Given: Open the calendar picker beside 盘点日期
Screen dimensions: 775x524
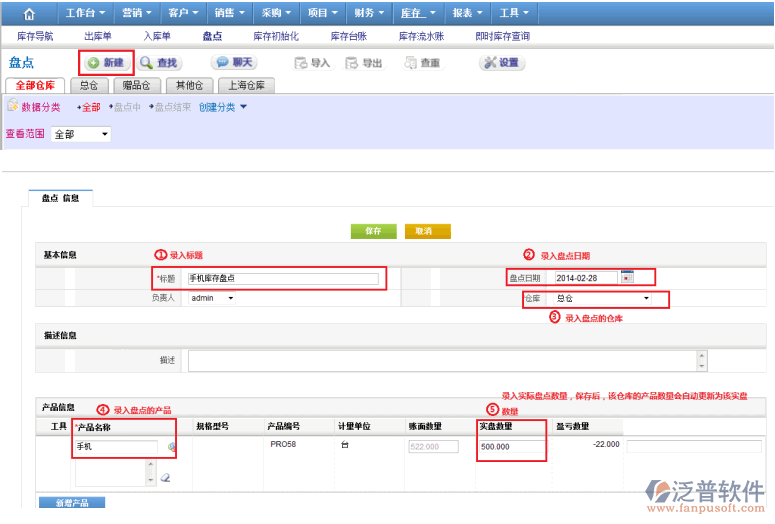Looking at the screenshot, I should (627, 277).
